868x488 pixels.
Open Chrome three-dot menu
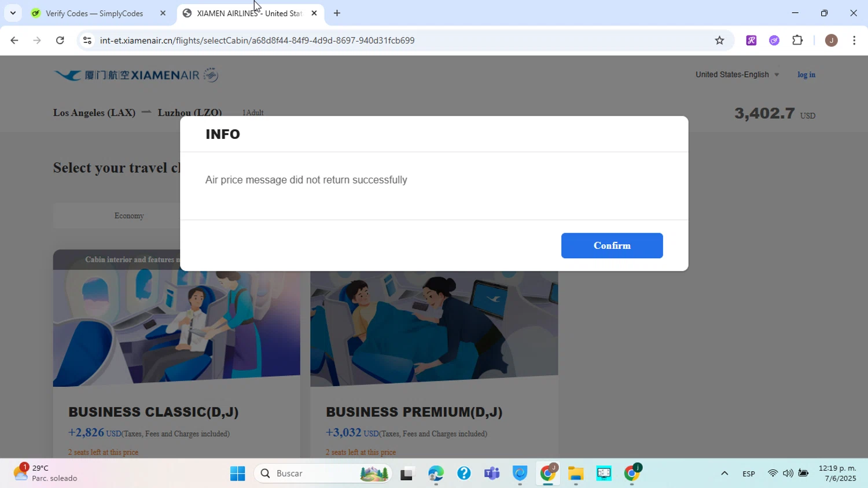tap(854, 41)
